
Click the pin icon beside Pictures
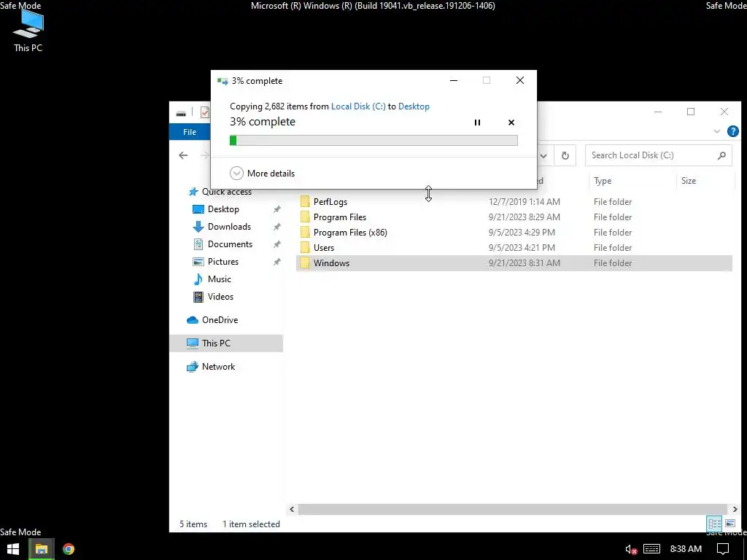coord(276,262)
